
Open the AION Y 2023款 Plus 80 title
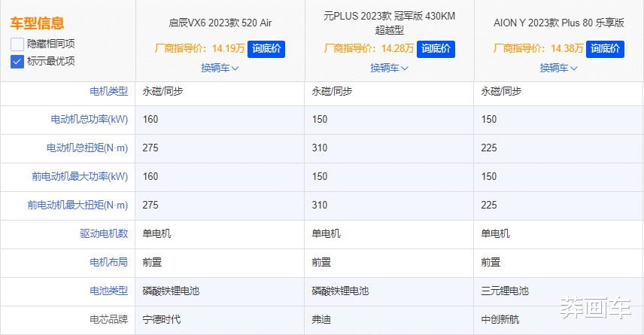(x=558, y=23)
